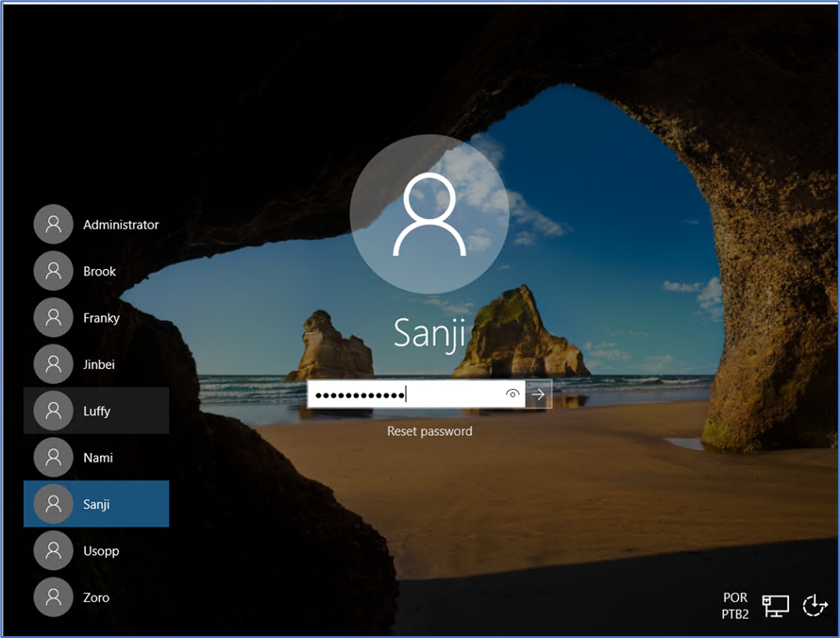Click the large Sanji profile picture
The width and height of the screenshot is (840, 638).
[429, 216]
